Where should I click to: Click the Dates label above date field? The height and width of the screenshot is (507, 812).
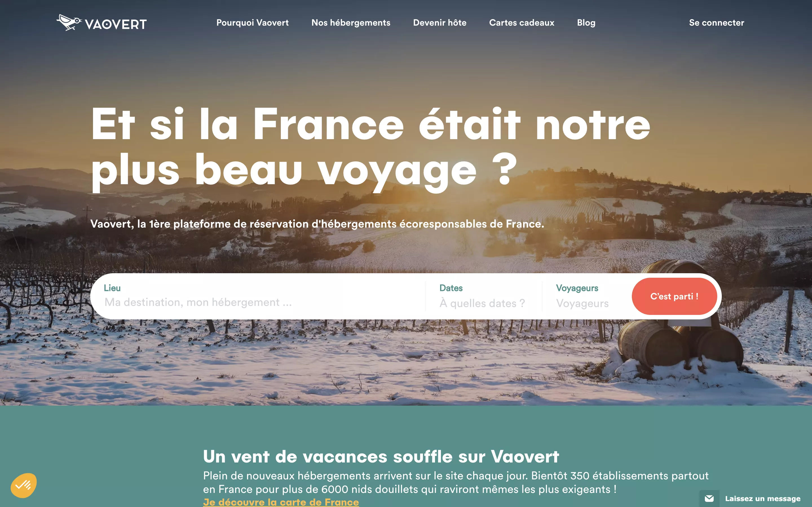pyautogui.click(x=451, y=288)
